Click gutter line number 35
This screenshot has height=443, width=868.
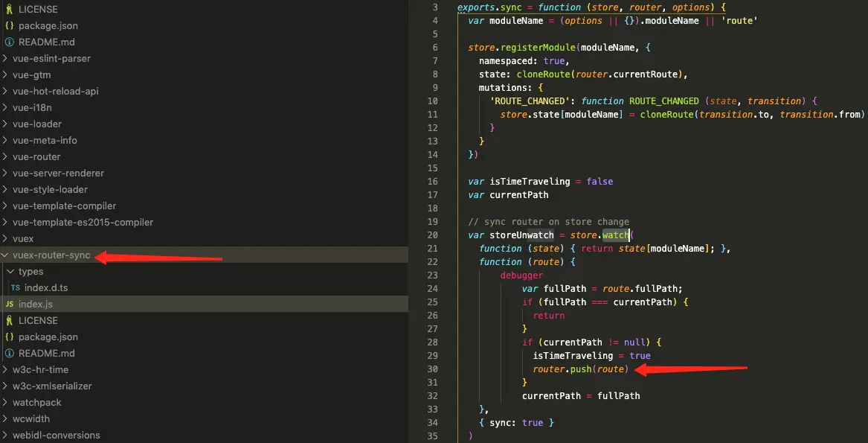[432, 436]
